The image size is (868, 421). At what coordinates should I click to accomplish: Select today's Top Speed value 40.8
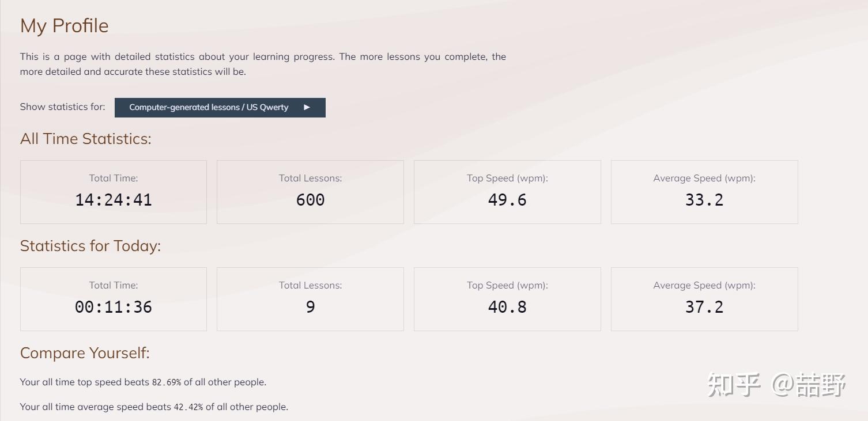coord(507,307)
